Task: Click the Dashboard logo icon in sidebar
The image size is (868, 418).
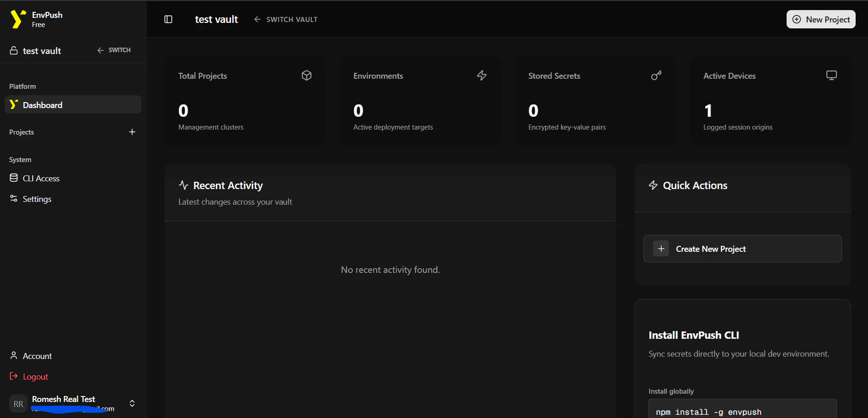Action: (14, 105)
